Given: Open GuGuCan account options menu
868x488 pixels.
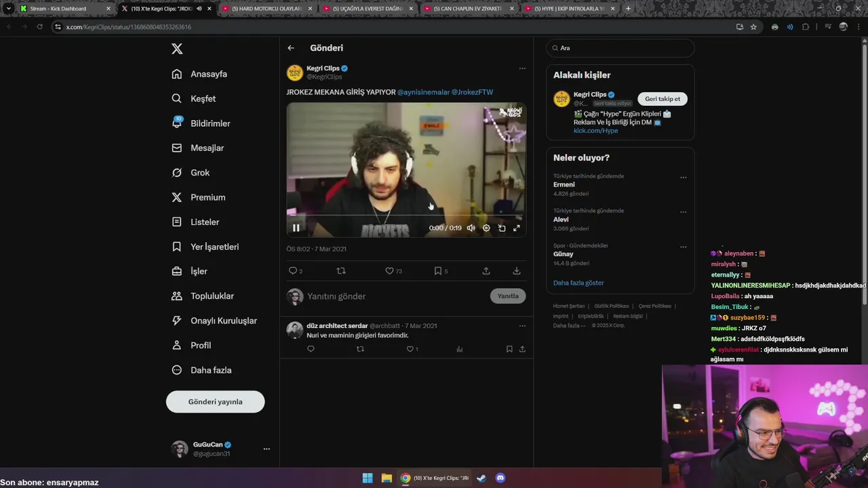Looking at the screenshot, I should [267, 449].
